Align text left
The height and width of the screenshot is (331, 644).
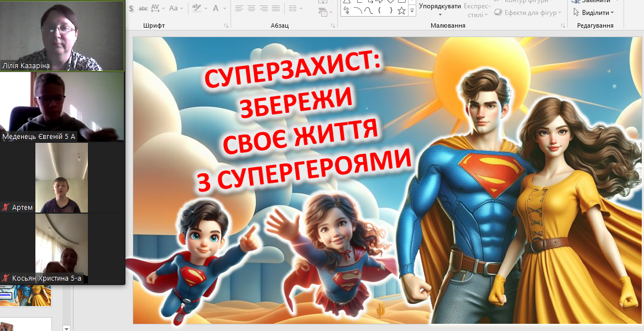[x=239, y=8]
